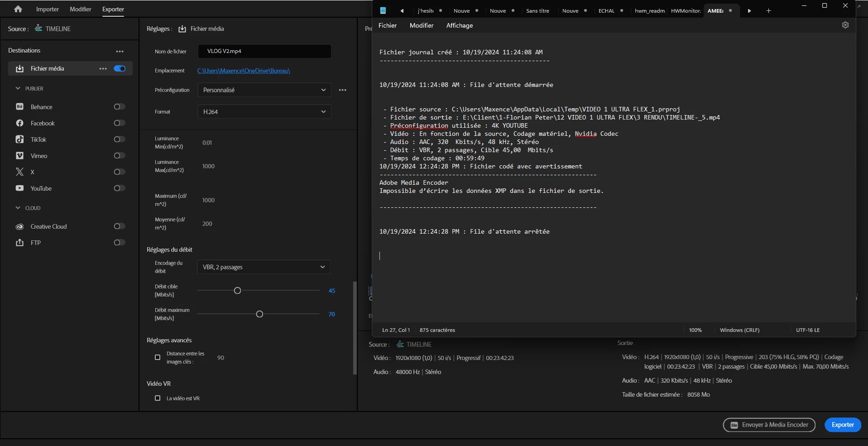Click the TikTok icon
This screenshot has width=868, height=446.
(19, 139)
